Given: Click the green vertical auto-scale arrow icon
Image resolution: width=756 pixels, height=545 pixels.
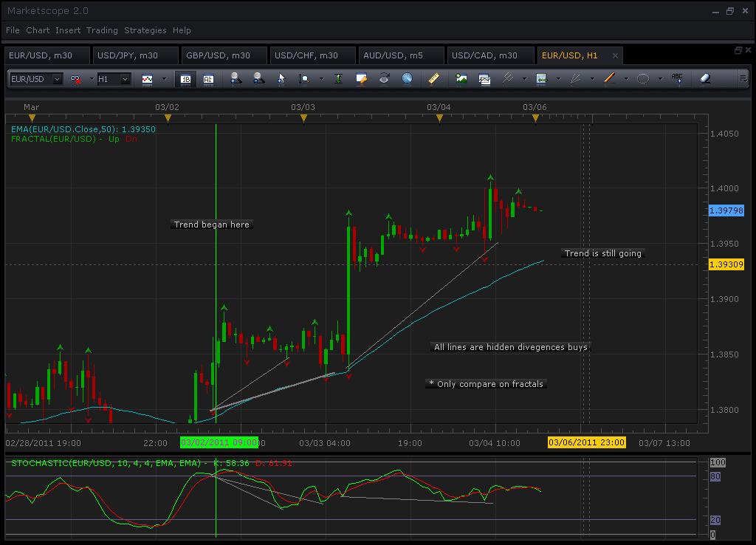Looking at the screenshot, I should click(338, 78).
